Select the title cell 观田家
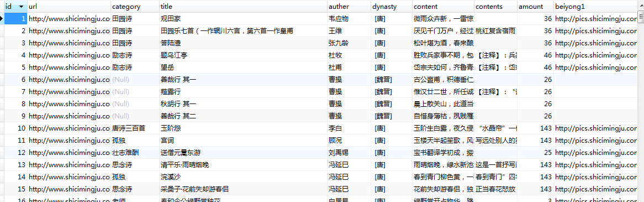 (244, 18)
